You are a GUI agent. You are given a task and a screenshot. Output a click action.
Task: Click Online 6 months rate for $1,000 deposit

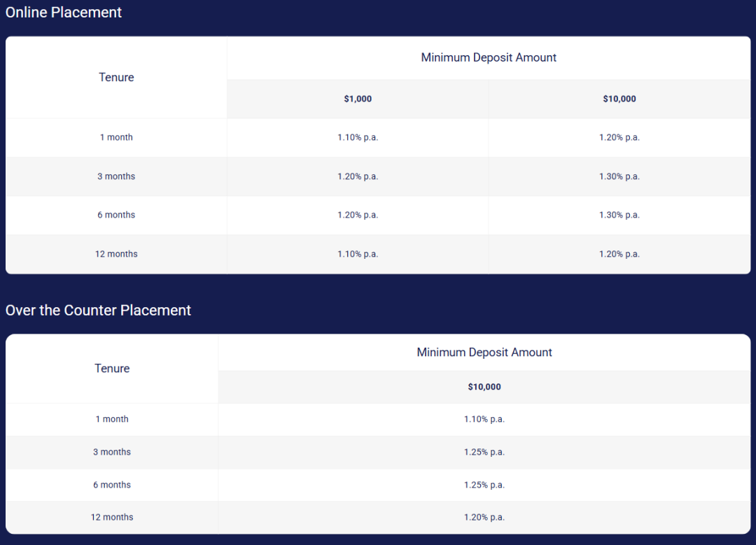click(x=358, y=215)
